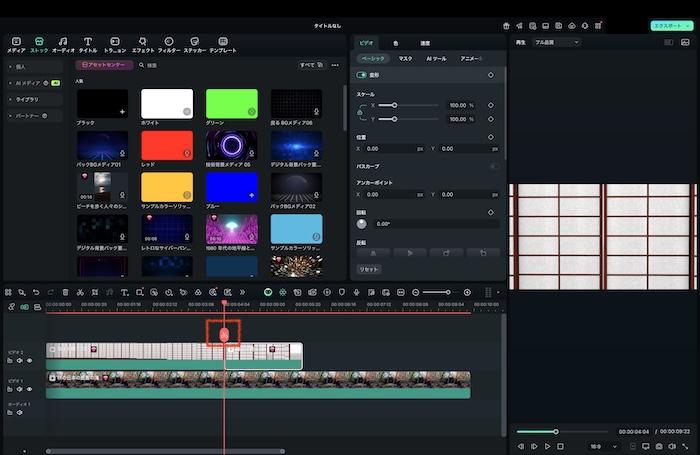This screenshot has width=700, height=455.
Task: Switch to the 速度 (Speed) tab
Action: (x=424, y=43)
